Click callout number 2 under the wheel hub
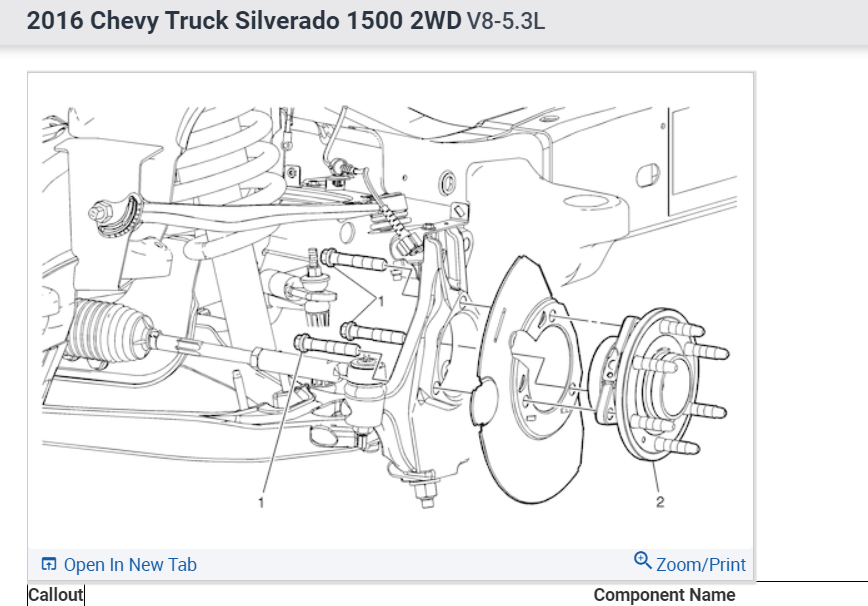868x606 pixels. pyautogui.click(x=660, y=501)
